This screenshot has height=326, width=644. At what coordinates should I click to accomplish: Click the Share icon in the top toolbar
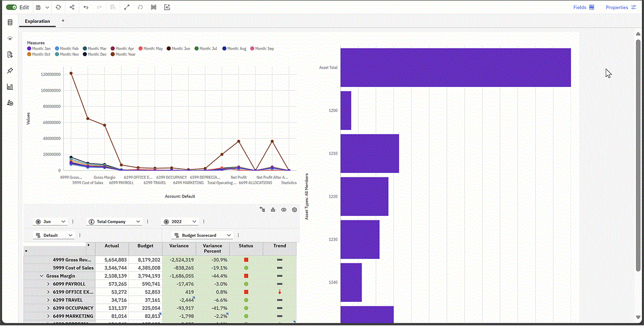click(x=72, y=7)
